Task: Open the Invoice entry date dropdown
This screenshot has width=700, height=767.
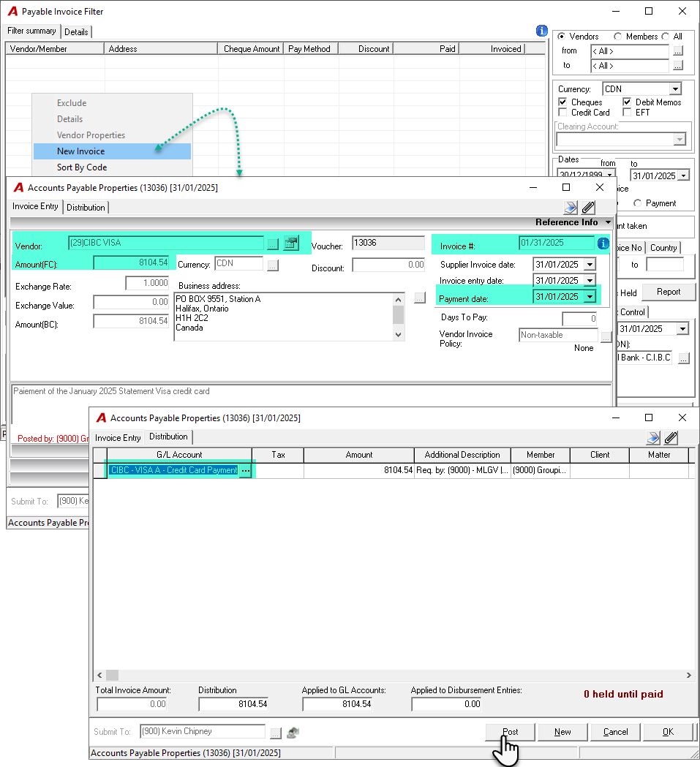Action: (x=590, y=281)
